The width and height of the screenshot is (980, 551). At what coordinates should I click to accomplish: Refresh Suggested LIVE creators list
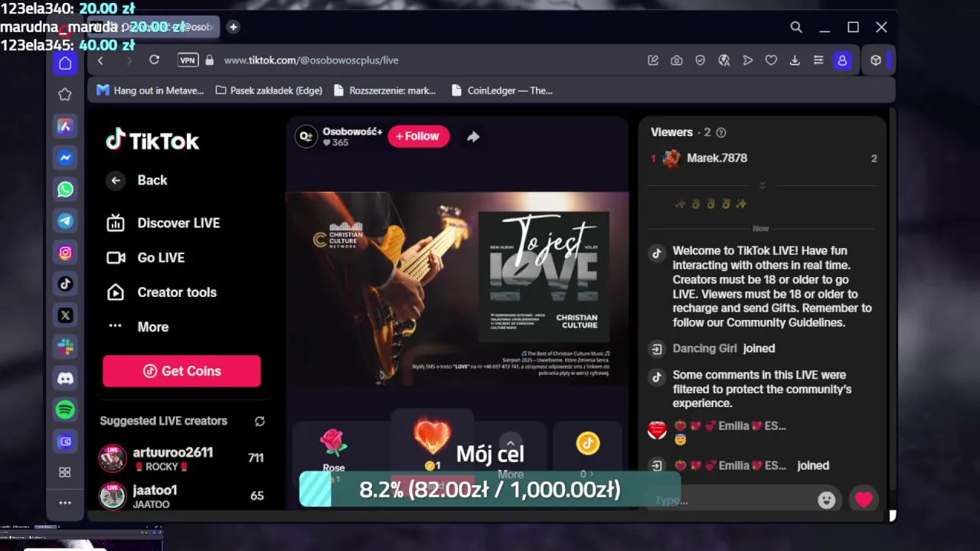point(260,421)
